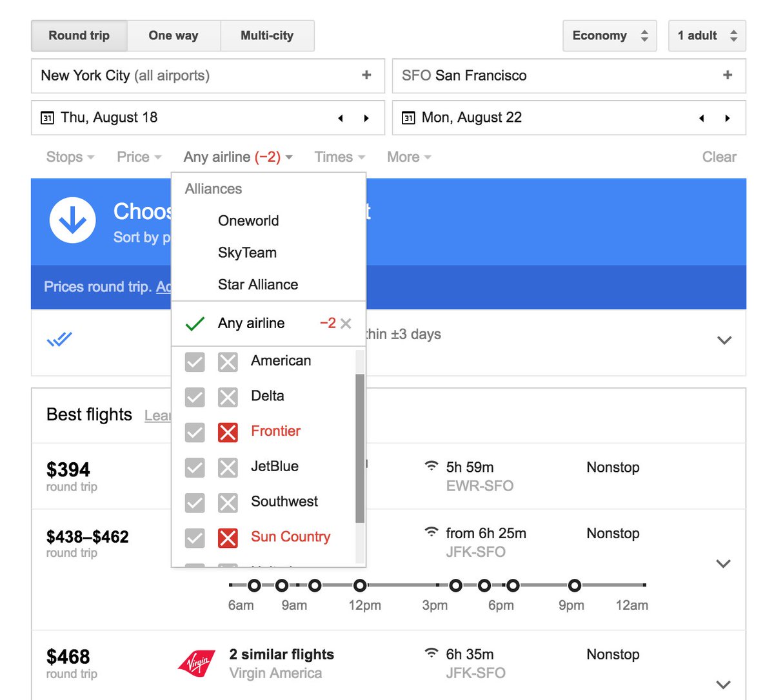Move return date one day later
The height and width of the screenshot is (700, 774).
click(728, 118)
